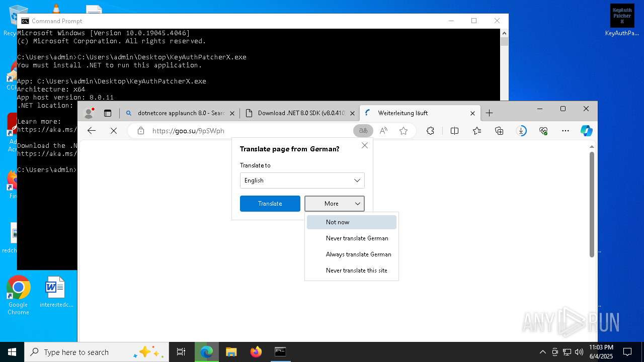Click the taskbar clock 11:03 PM
The width and height of the screenshot is (644, 362).
coord(601,352)
